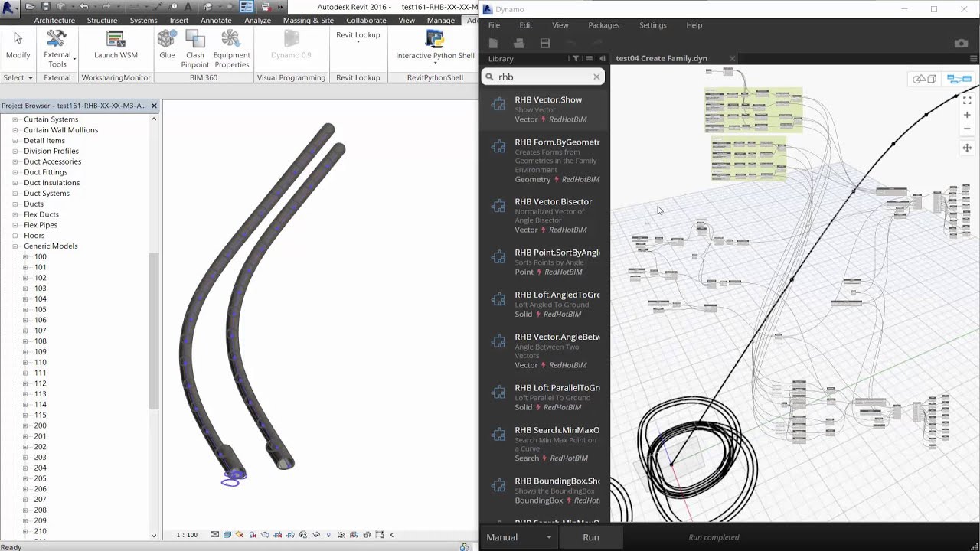Switch to the Architecture ribbon tab
This screenshot has width=980, height=551.
coord(54,20)
